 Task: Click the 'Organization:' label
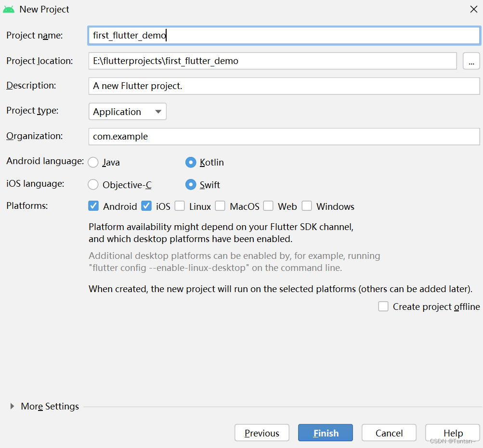pos(35,136)
